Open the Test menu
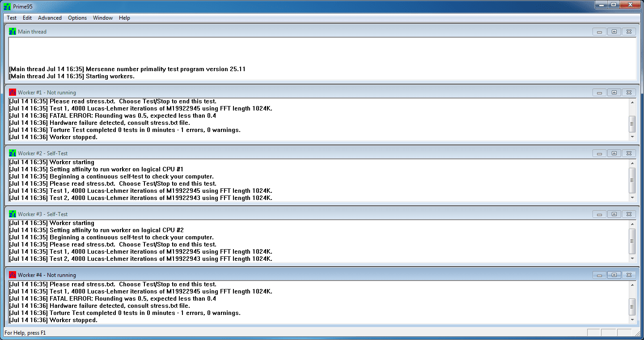The width and height of the screenshot is (644, 340). point(12,18)
